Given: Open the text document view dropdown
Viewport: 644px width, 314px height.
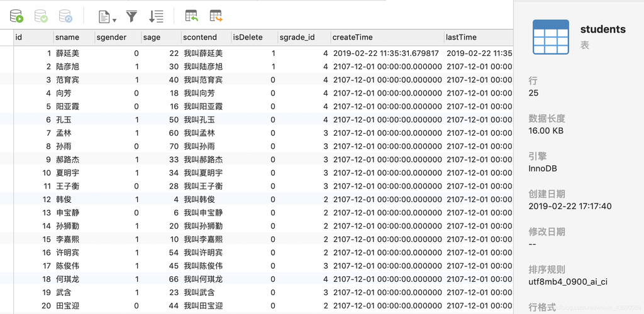Looking at the screenshot, I should (107, 17).
